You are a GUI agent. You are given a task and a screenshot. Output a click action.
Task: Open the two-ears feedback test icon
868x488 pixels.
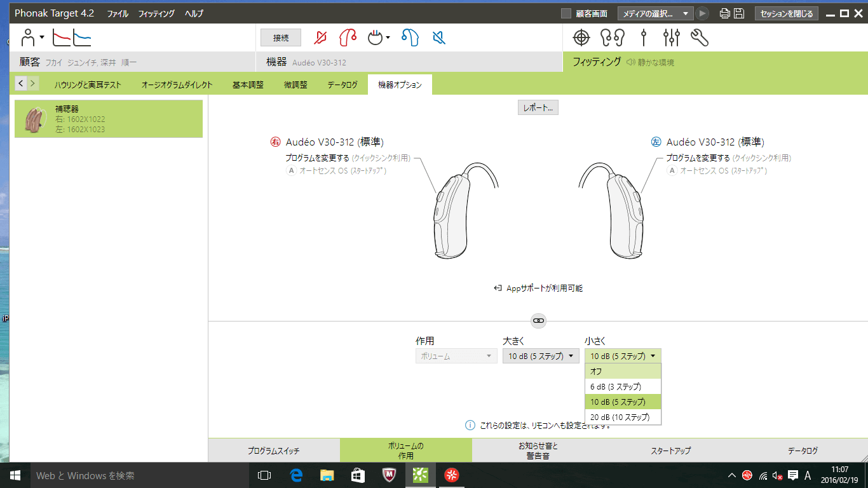(x=613, y=38)
